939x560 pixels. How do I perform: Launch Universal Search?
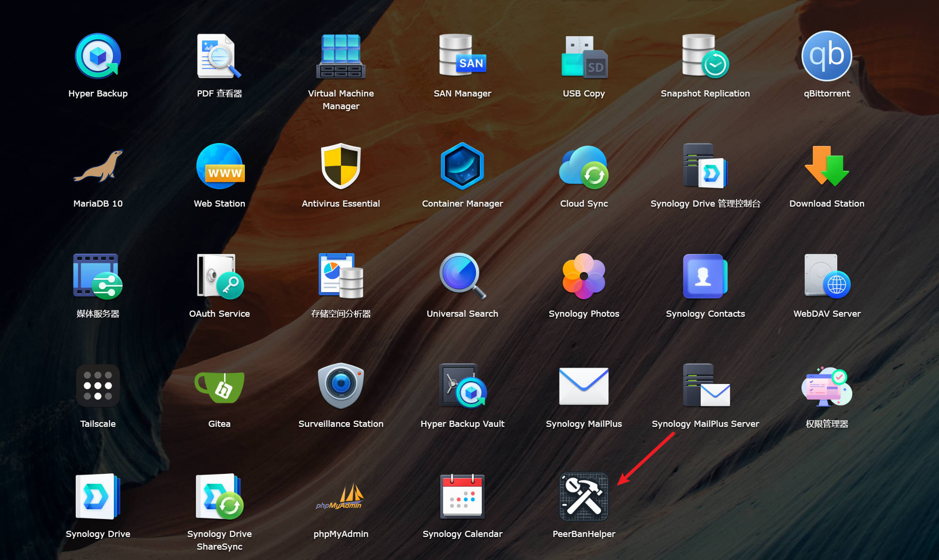(462, 277)
